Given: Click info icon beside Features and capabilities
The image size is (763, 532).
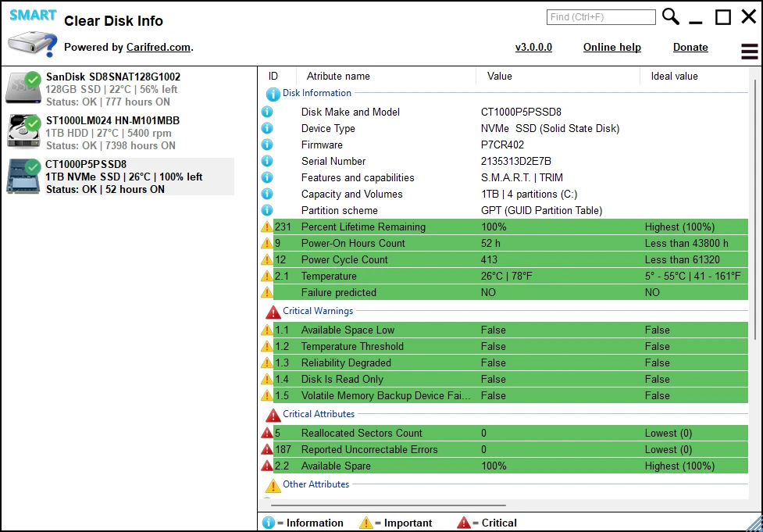Looking at the screenshot, I should pos(267,177).
